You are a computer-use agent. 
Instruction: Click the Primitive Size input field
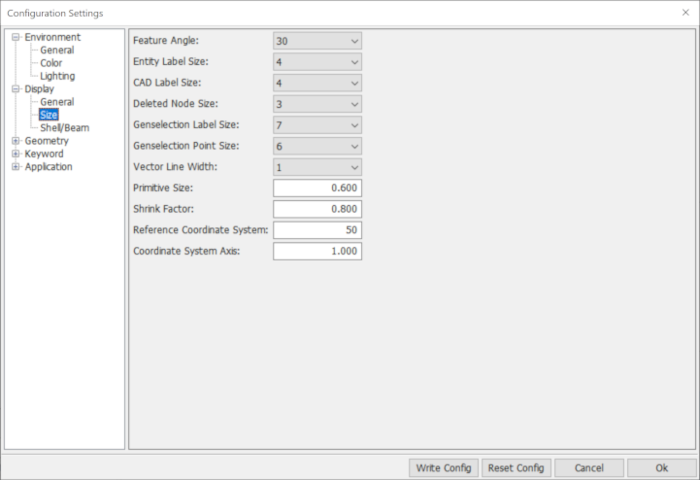(x=317, y=188)
